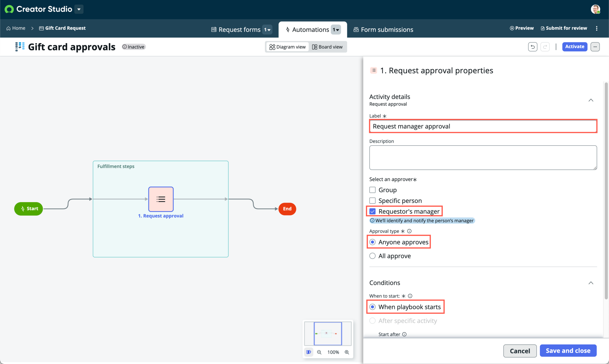
Task: Open the Creator Studio dropdown arrow
Action: click(79, 9)
